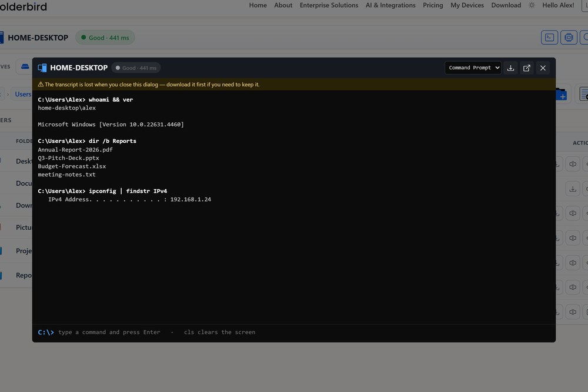
Task: Click Budget-Forecast.xlsx in the output
Action: (x=72, y=166)
